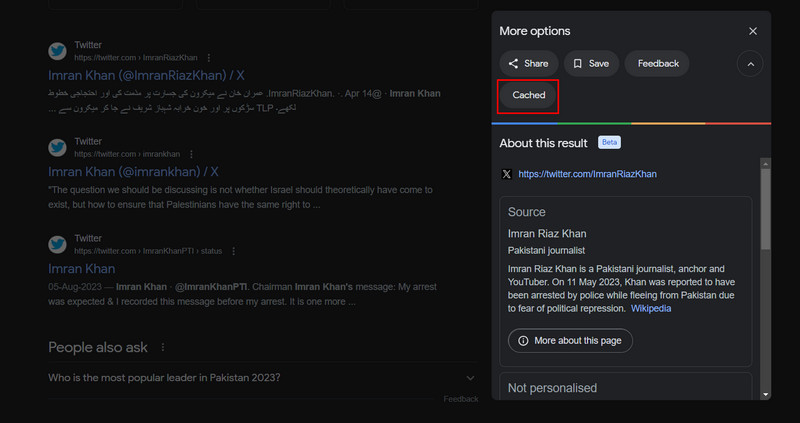Open the Wikipedia source link
800x423 pixels.
[x=651, y=309]
